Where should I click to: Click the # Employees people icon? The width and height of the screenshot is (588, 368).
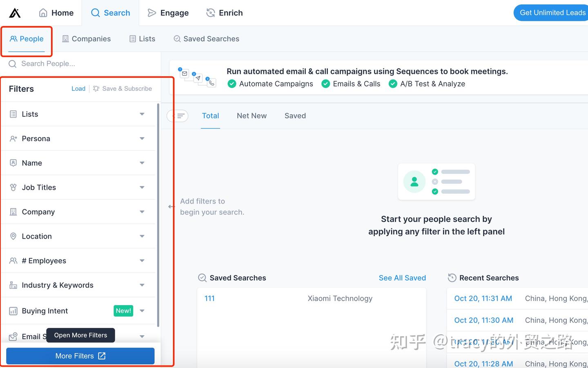(13, 261)
